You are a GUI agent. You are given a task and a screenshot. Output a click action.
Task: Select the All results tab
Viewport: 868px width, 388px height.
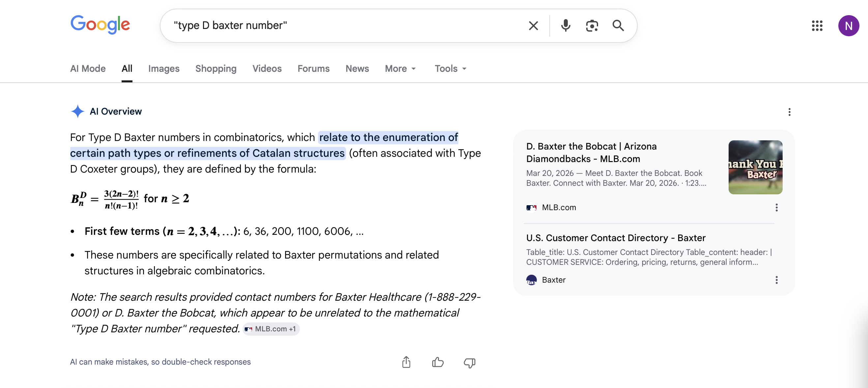pyautogui.click(x=127, y=69)
